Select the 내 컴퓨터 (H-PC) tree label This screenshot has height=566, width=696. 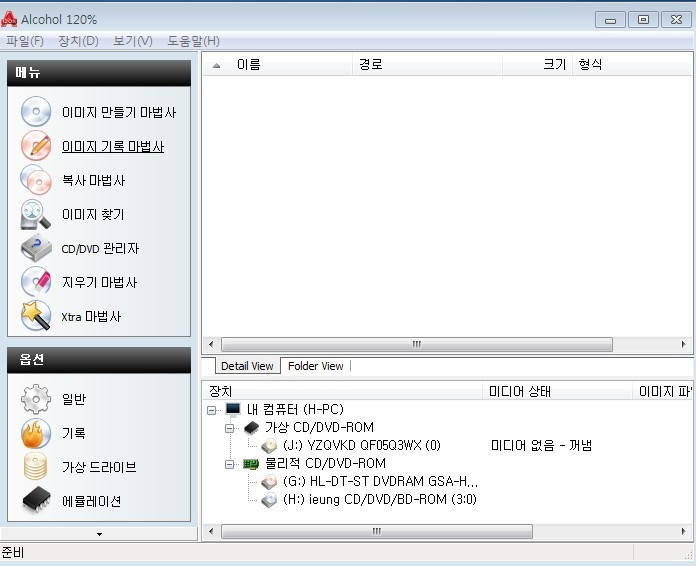(295, 409)
